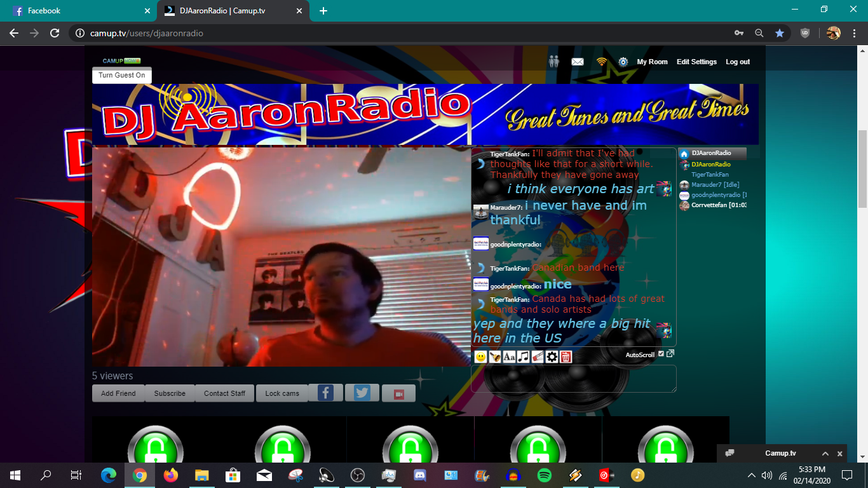The width and height of the screenshot is (868, 488).
Task: Click the red trash icon in chat toolbar
Action: pos(566,356)
